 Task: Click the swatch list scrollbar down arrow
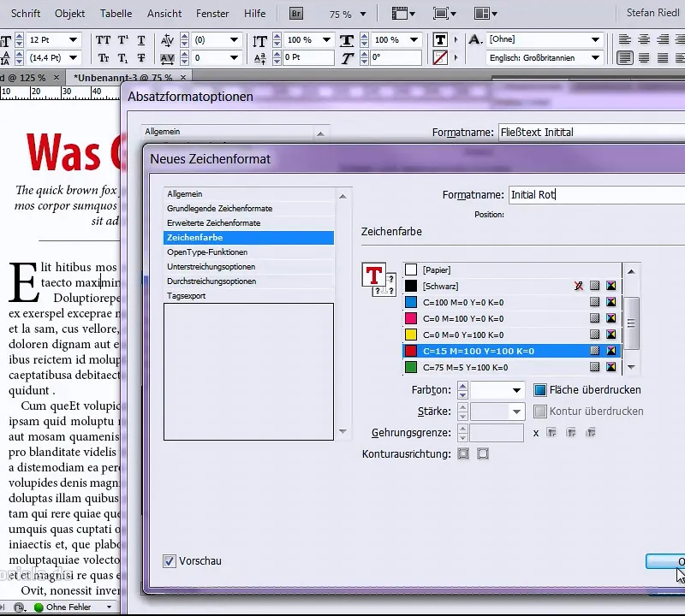pyautogui.click(x=631, y=367)
